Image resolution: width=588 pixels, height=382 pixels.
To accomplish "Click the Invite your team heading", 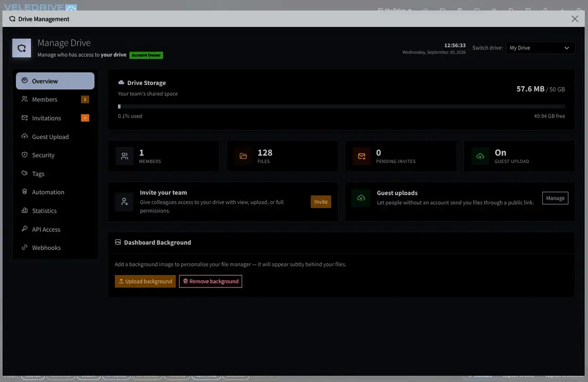I will pos(163,193).
